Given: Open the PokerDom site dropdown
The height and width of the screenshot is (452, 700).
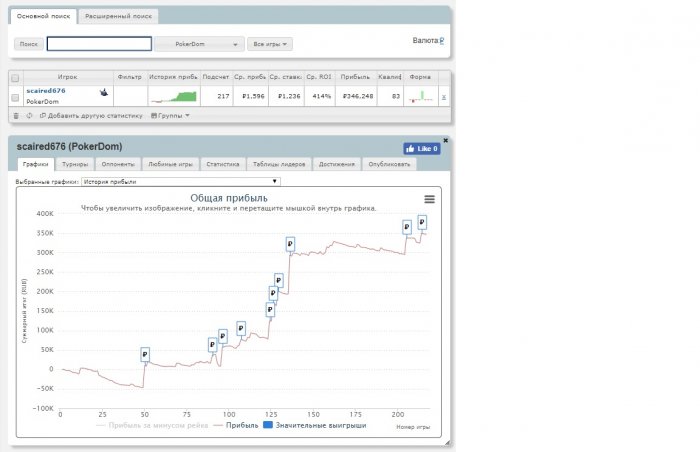Looking at the screenshot, I should click(x=200, y=44).
